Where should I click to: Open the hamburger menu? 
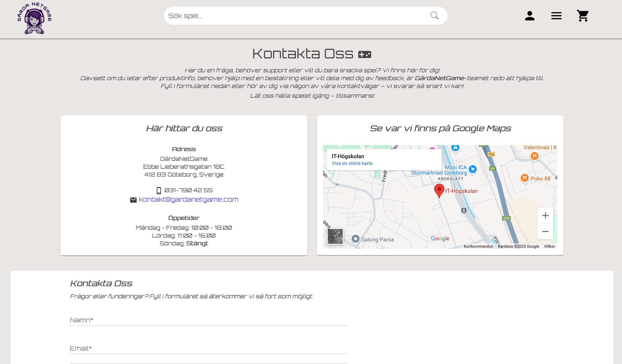pyautogui.click(x=556, y=16)
